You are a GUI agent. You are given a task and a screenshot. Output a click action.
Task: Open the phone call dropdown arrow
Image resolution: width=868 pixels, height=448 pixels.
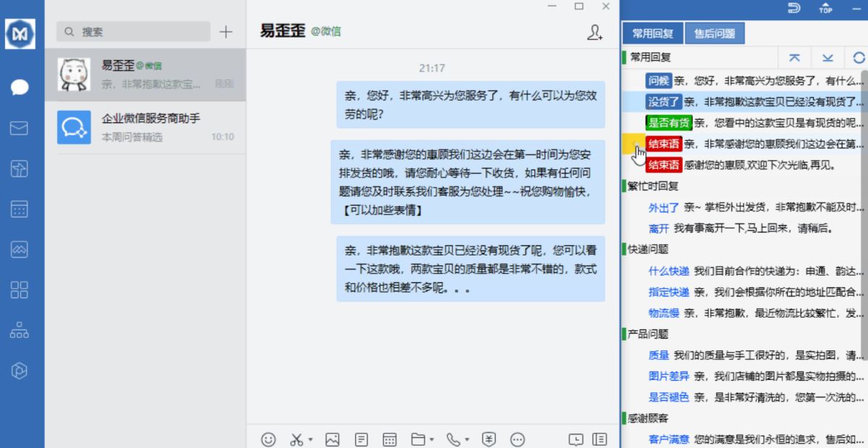tap(465, 439)
